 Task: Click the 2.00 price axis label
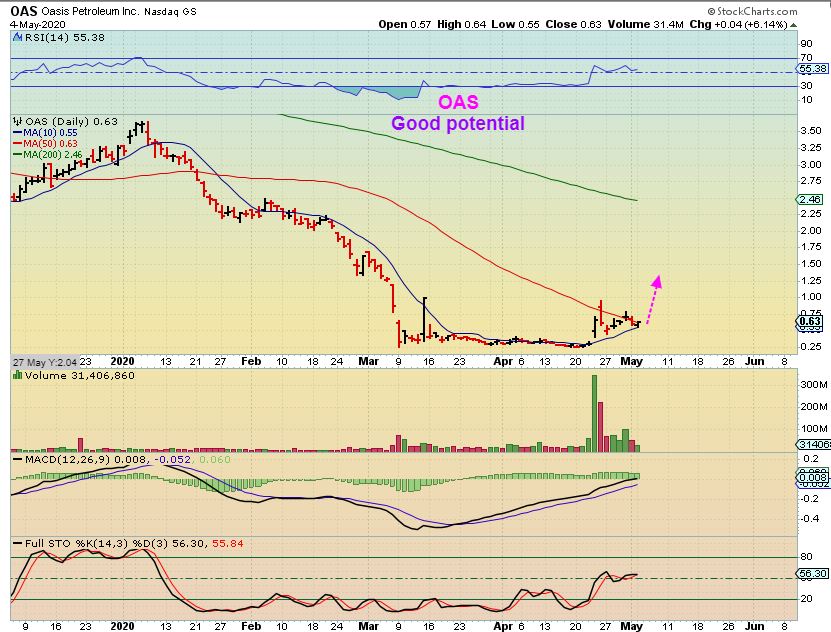pos(810,230)
